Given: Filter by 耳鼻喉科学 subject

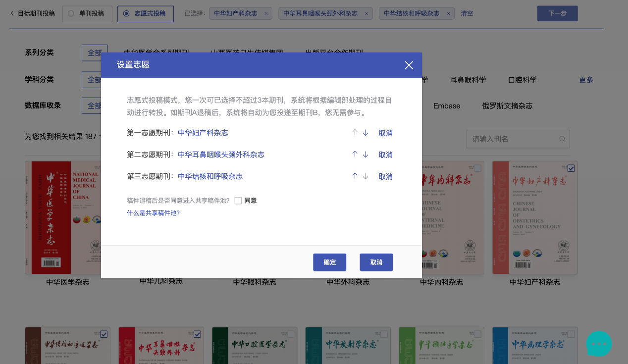Looking at the screenshot, I should point(468,80).
